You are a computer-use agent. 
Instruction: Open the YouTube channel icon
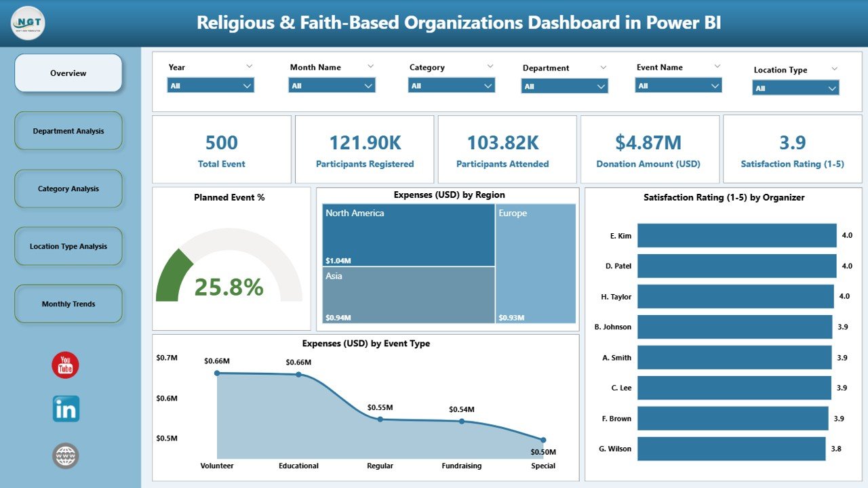click(x=65, y=365)
